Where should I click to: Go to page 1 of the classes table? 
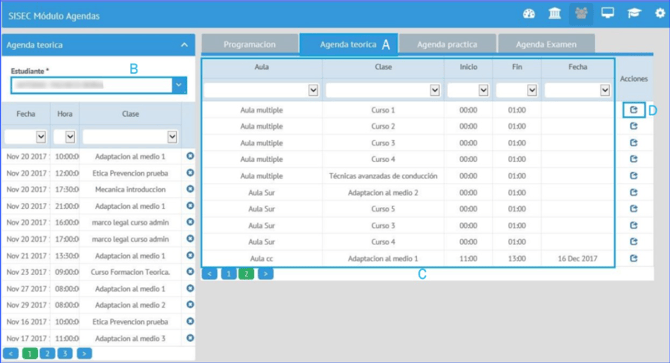click(x=229, y=274)
